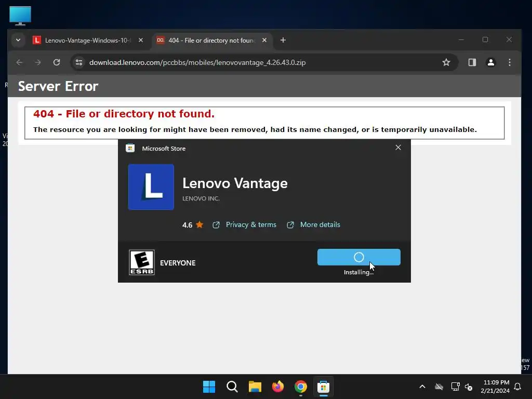532x399 pixels.
Task: Click the 4.6 star rating
Action: (x=193, y=224)
